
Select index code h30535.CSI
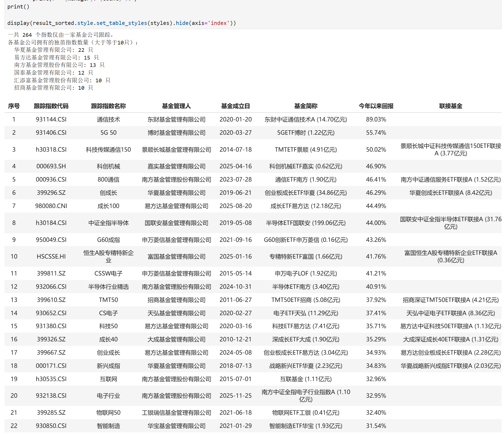click(x=51, y=379)
